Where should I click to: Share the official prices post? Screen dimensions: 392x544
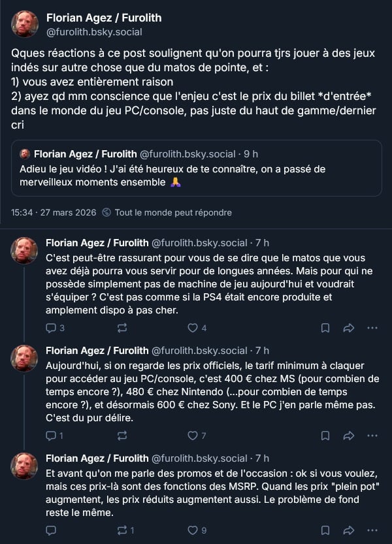tap(348, 436)
